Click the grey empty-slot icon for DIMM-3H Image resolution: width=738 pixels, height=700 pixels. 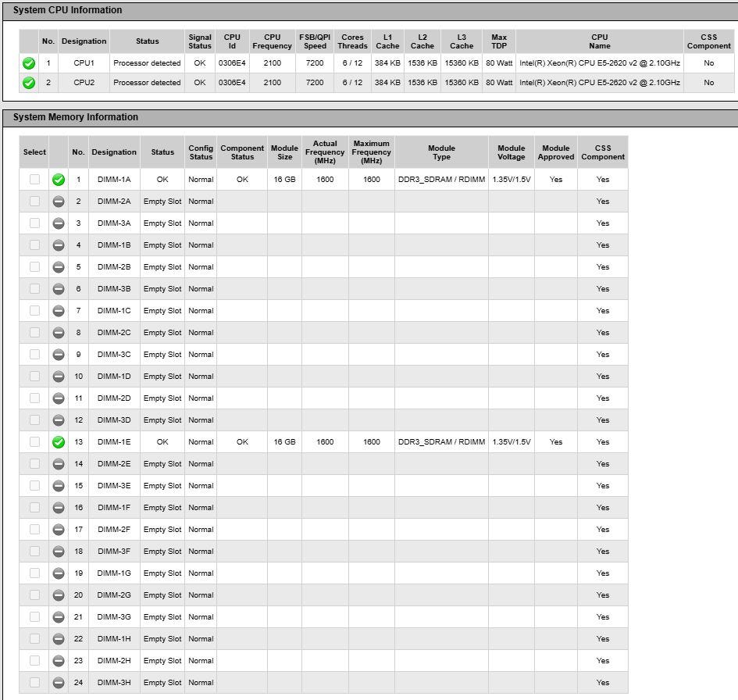pyautogui.click(x=59, y=683)
